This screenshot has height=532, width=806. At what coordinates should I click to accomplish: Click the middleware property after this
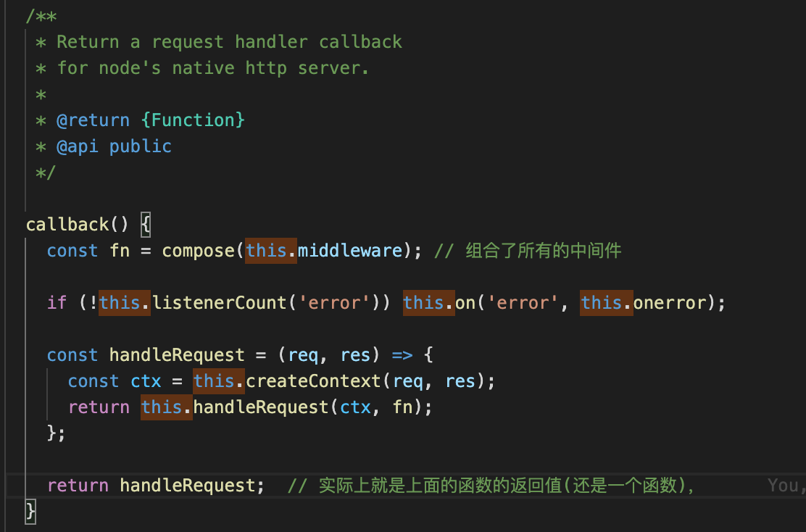coord(350,251)
